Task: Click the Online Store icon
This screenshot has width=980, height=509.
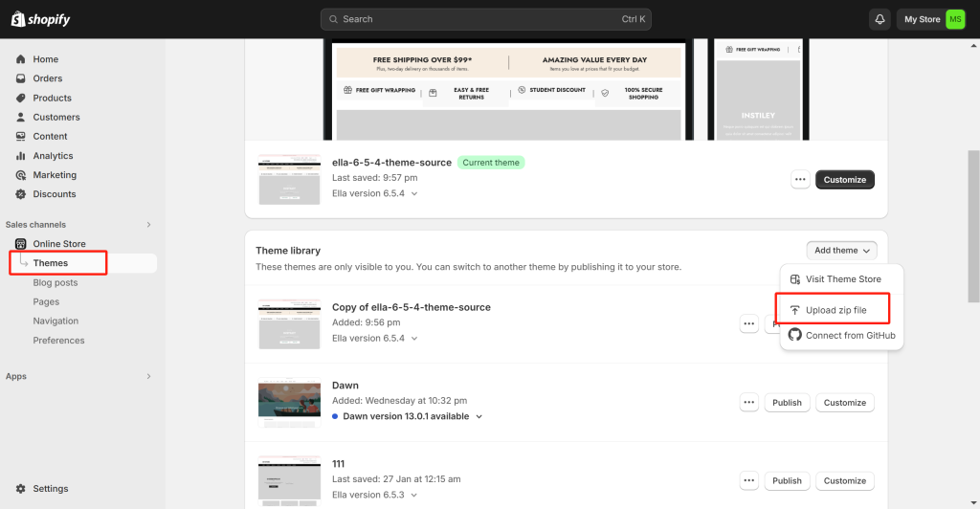Action: point(21,244)
